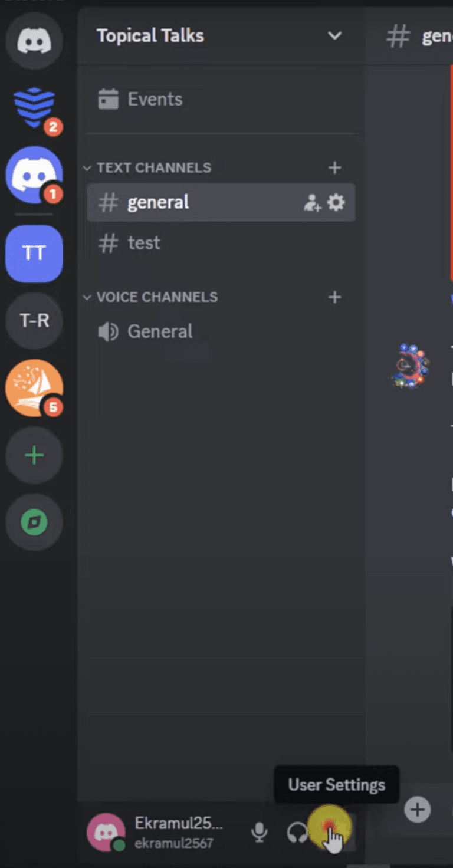Click Add a Server plus icon
Screen dimensions: 453x868
click(x=34, y=455)
